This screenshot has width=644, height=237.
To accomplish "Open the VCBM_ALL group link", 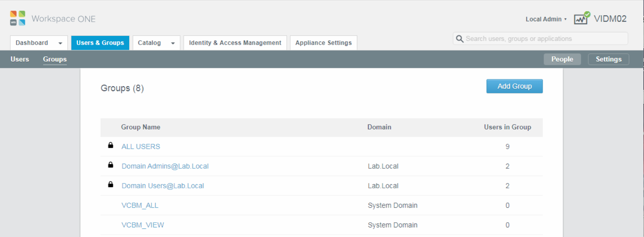I will click(x=140, y=205).
